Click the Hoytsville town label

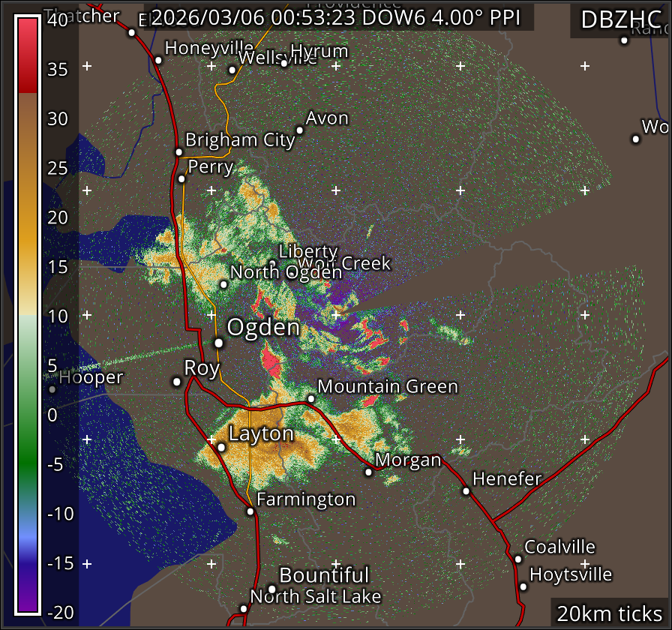tap(570, 575)
